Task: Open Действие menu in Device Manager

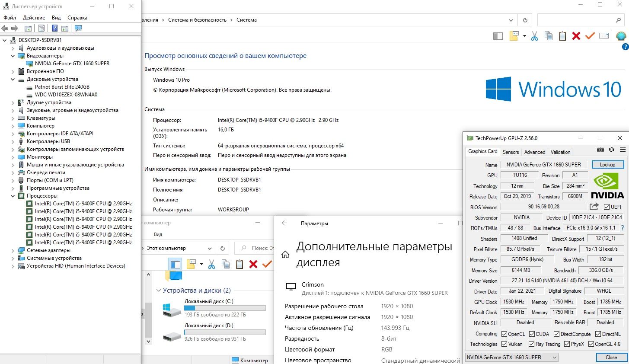Action: pyautogui.click(x=34, y=18)
